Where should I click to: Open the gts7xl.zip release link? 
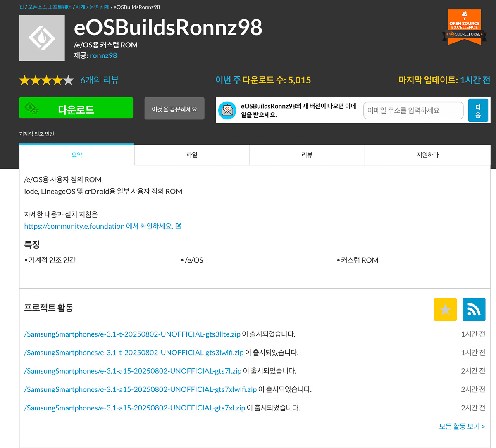point(135,408)
